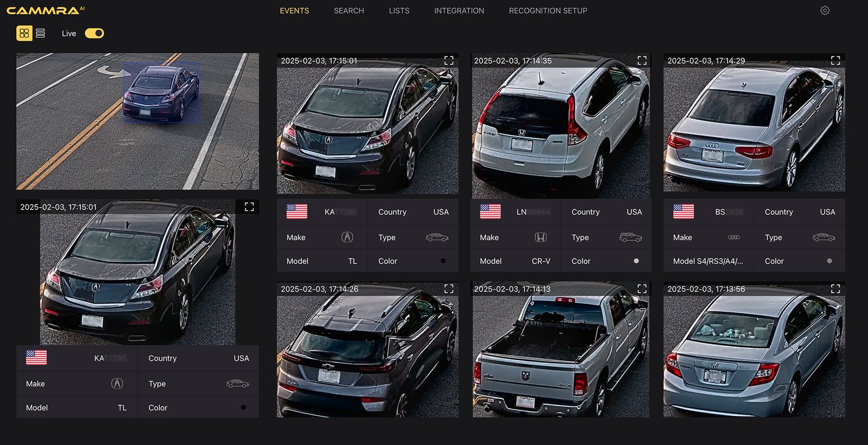Select the live camera road view
The image size is (868, 445).
click(137, 121)
